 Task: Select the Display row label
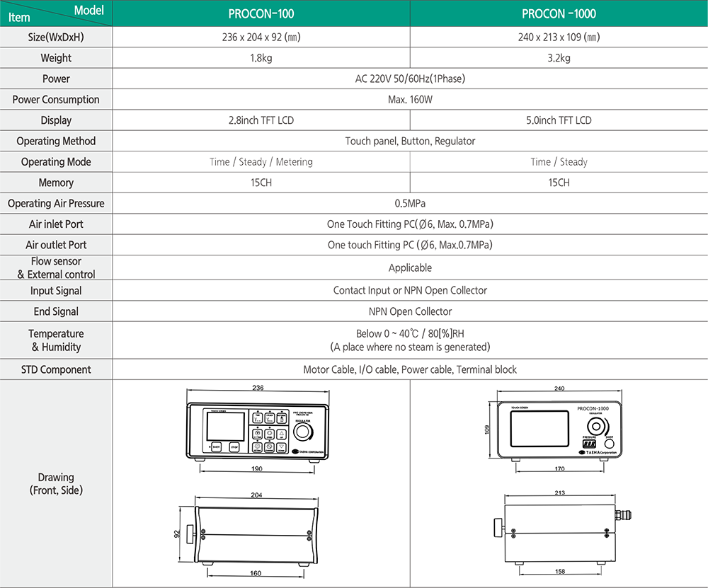[56, 120]
